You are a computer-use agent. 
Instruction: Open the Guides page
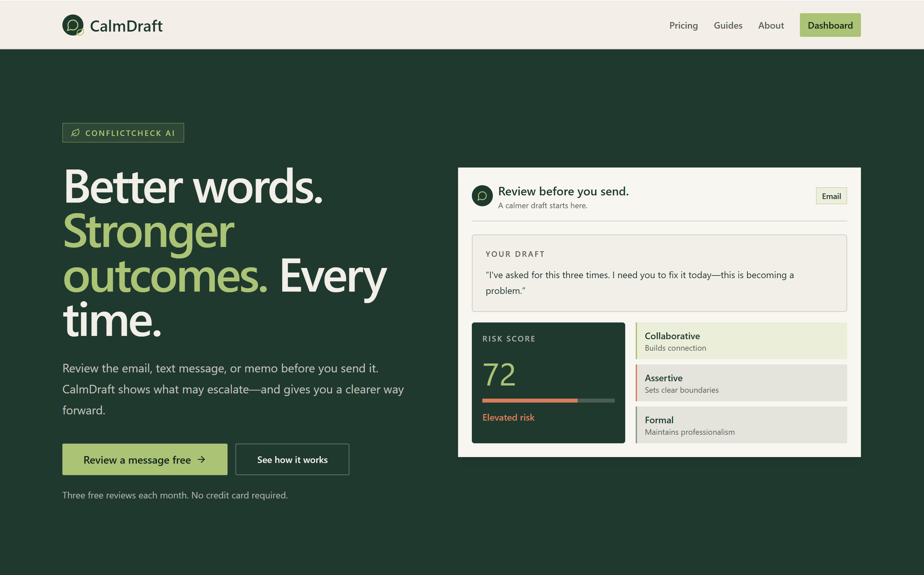(x=728, y=25)
